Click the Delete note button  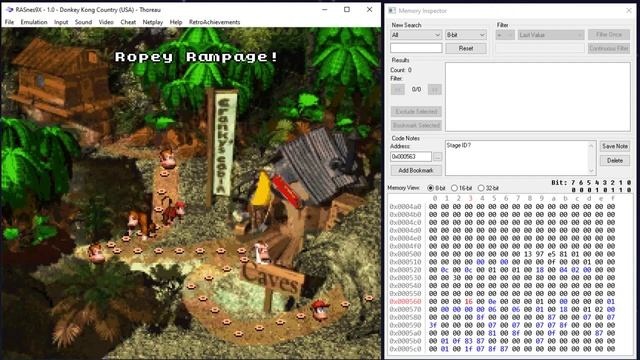click(615, 160)
